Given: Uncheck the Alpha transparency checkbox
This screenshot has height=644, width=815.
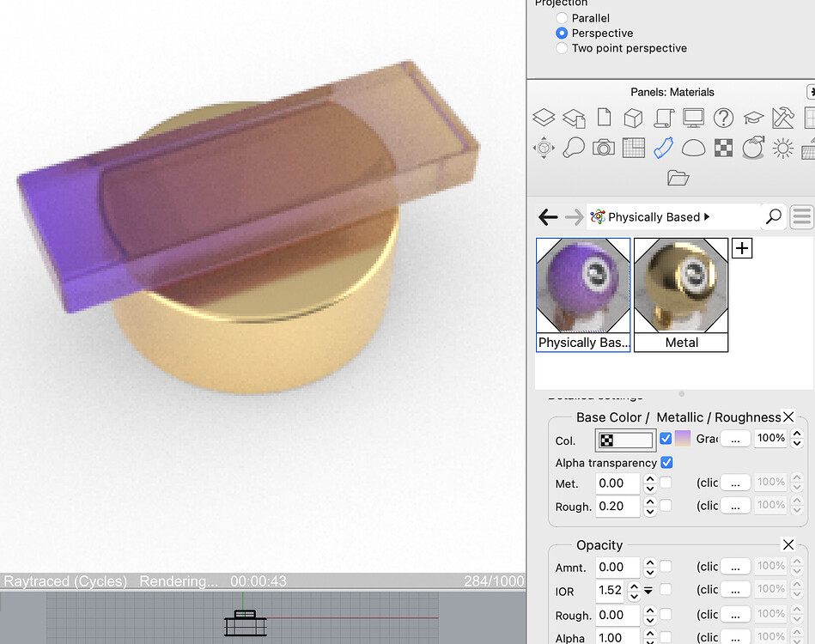Looking at the screenshot, I should pyautogui.click(x=667, y=463).
